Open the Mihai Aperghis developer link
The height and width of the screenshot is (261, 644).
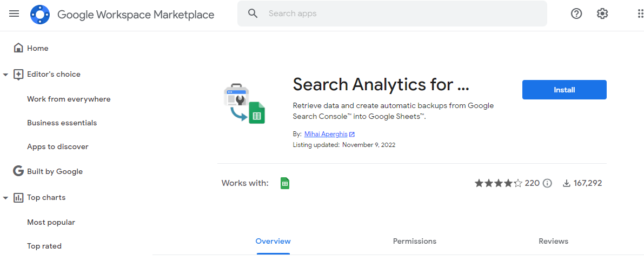point(326,134)
